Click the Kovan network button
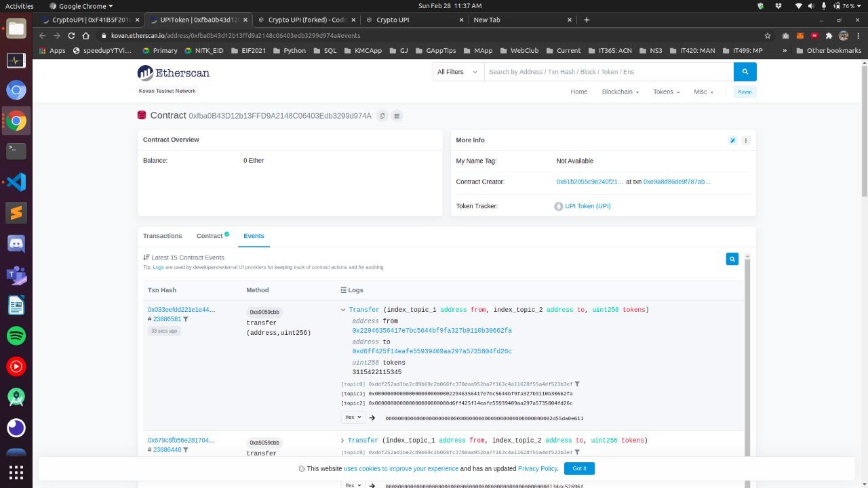The height and width of the screenshot is (488, 868). (x=745, y=91)
